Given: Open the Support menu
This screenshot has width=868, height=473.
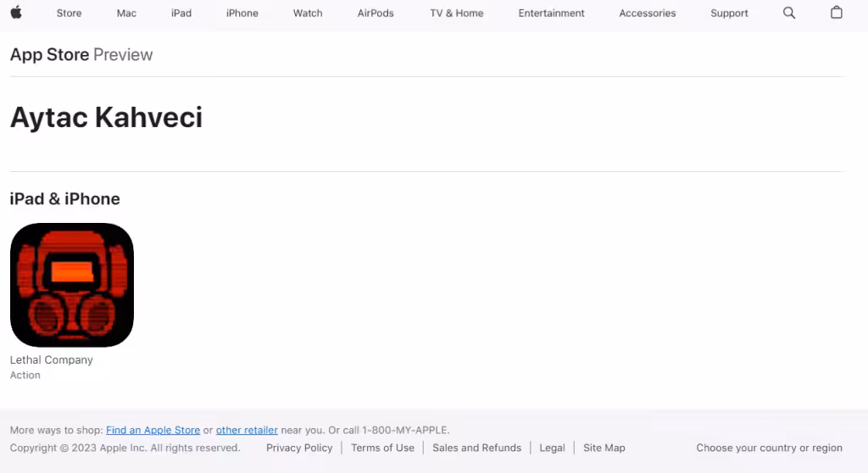Looking at the screenshot, I should point(729,13).
